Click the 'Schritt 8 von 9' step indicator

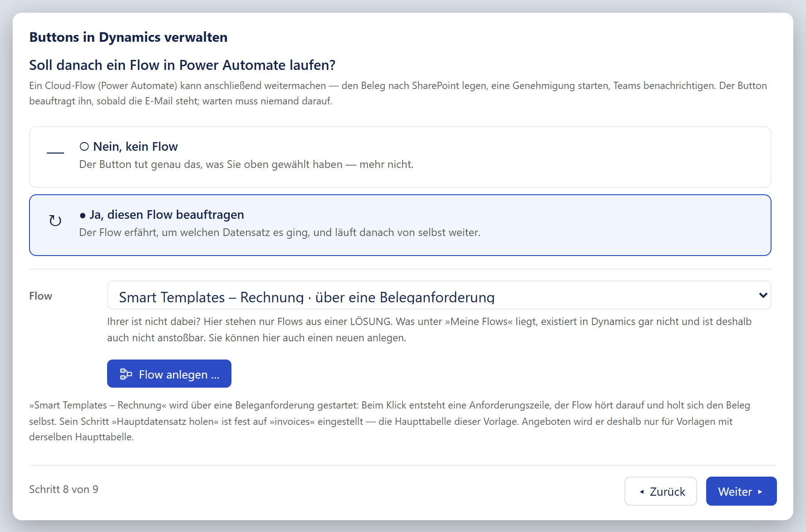64,489
